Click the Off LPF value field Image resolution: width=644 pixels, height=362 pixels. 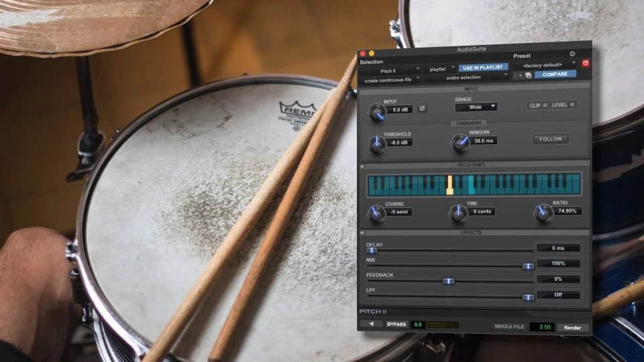557,295
